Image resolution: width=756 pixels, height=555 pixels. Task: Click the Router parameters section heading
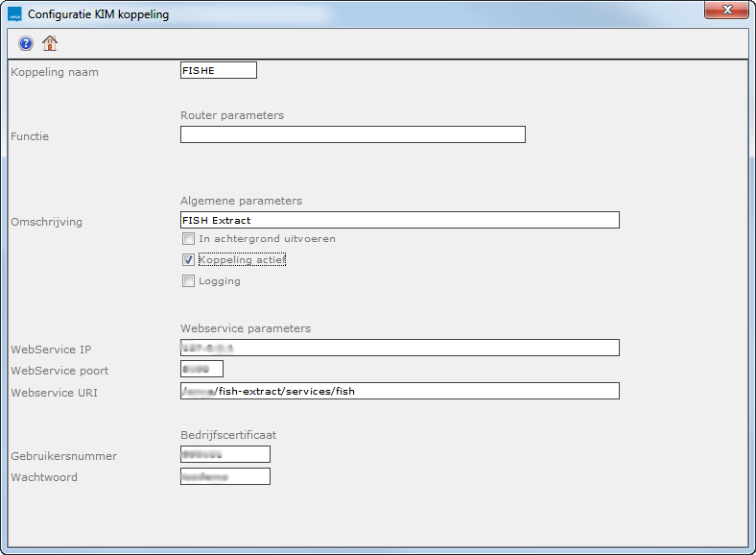pyautogui.click(x=232, y=115)
